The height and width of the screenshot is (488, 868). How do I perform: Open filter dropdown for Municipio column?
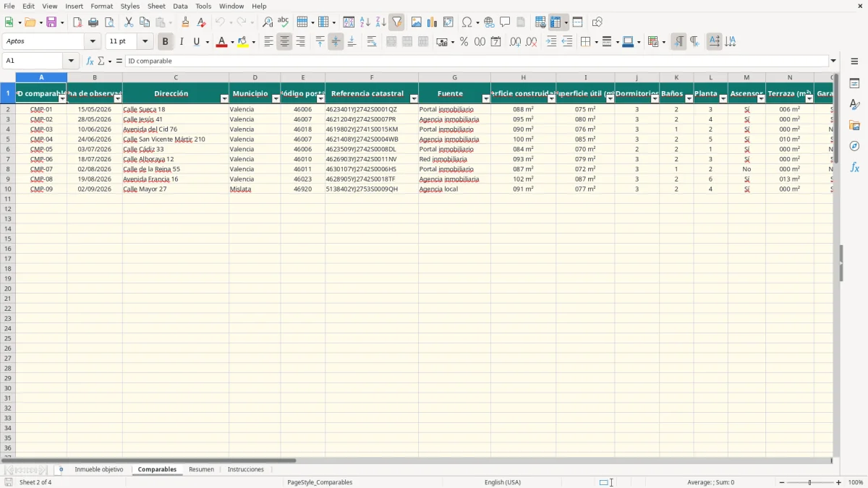click(276, 99)
